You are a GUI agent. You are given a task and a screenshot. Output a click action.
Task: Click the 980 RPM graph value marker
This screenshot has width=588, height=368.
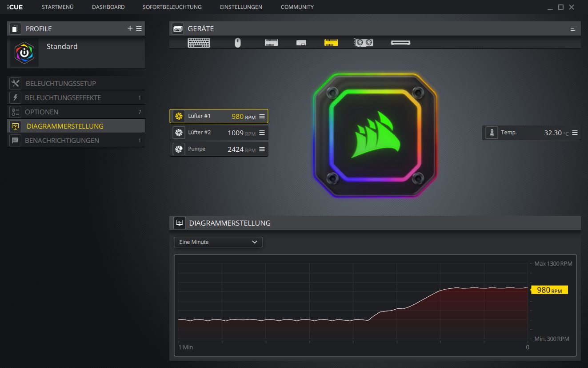pos(549,290)
